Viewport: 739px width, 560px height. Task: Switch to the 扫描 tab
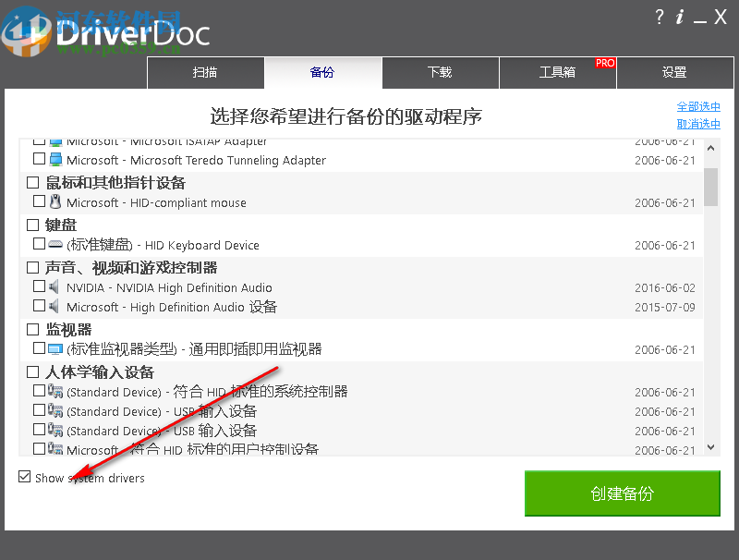click(206, 72)
